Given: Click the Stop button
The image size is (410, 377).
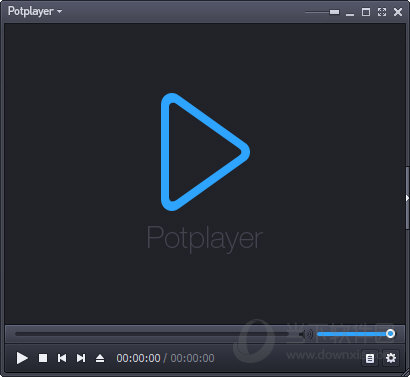Looking at the screenshot, I should pyautogui.click(x=43, y=358).
